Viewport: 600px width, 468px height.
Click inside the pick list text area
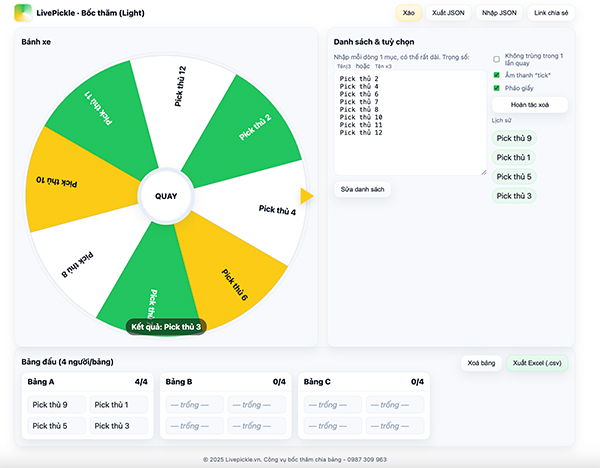410,122
